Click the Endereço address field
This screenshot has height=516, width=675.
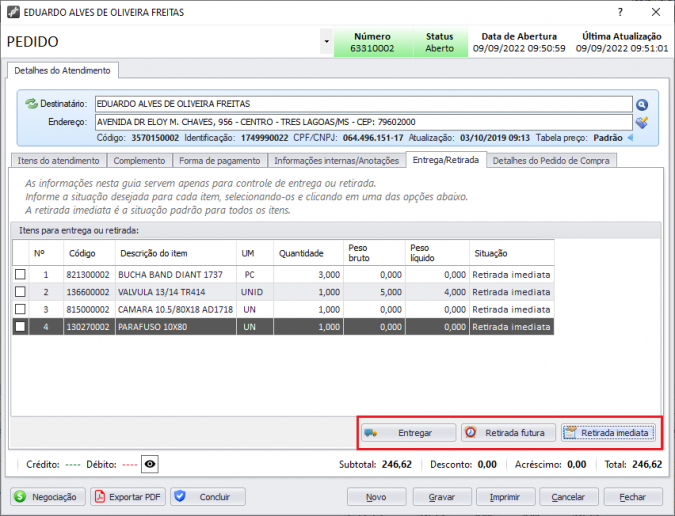tap(363, 122)
